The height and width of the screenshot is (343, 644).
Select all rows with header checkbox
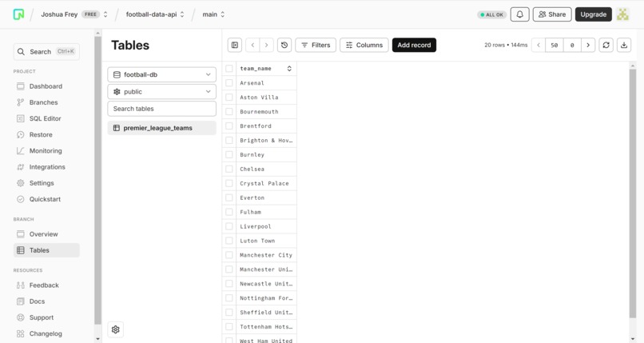point(229,69)
